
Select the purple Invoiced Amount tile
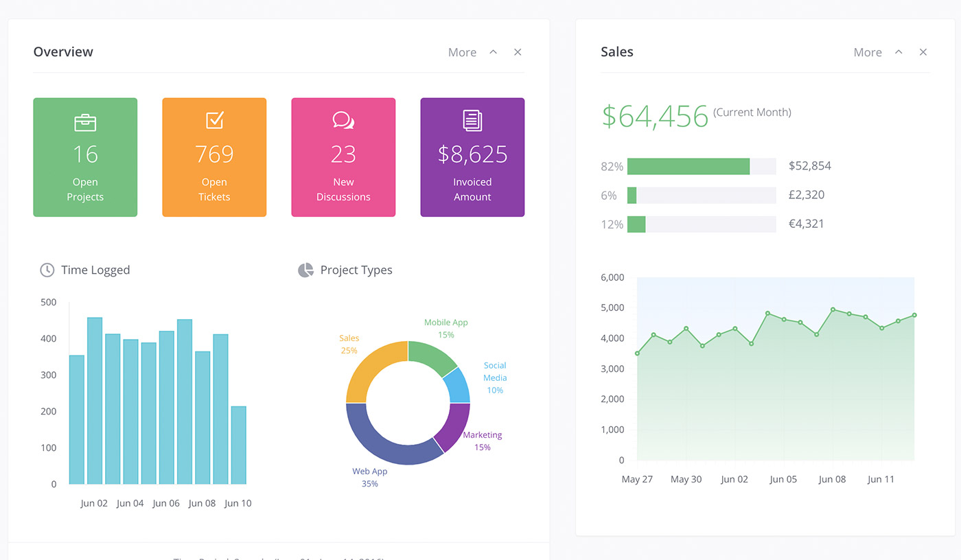472,157
